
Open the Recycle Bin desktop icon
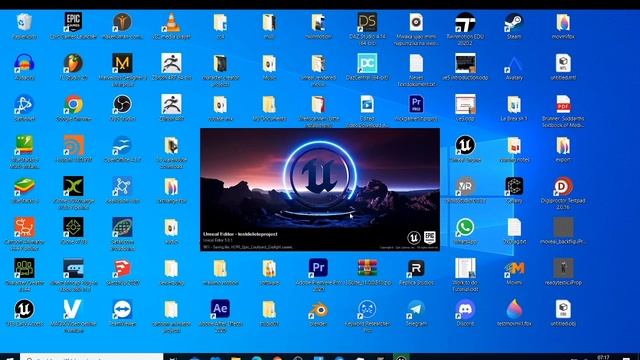pyautogui.click(x=24, y=22)
